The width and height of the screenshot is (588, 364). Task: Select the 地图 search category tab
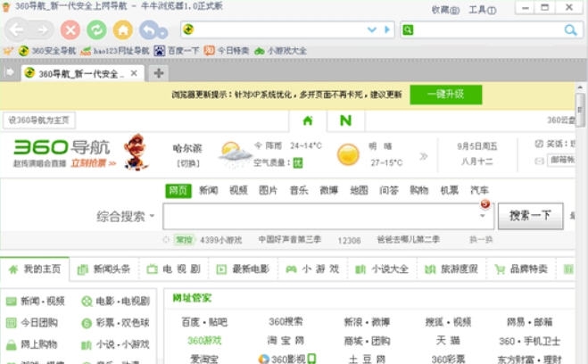[359, 190]
